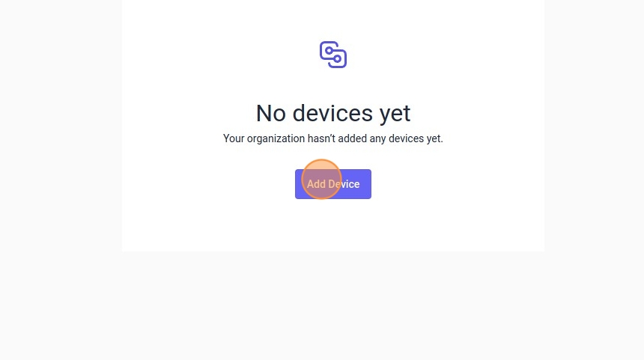Select the empty-state icon with two circles

point(333,55)
